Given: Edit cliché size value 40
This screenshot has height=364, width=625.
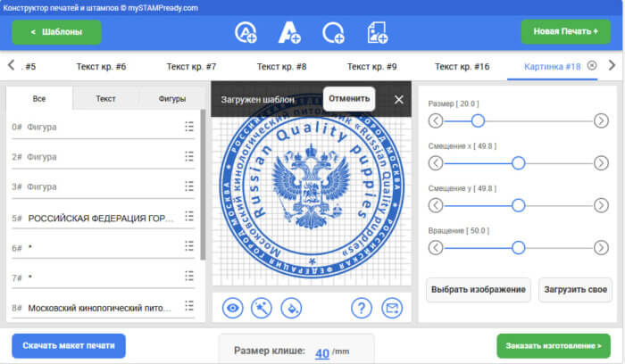Looking at the screenshot, I should (x=322, y=353).
